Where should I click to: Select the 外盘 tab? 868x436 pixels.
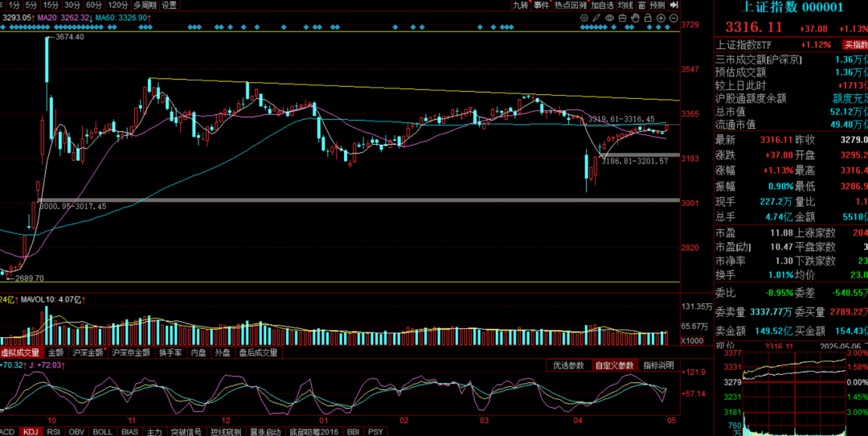click(223, 352)
